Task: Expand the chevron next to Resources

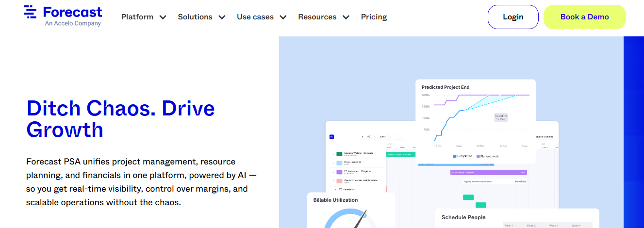Action: click(x=346, y=17)
